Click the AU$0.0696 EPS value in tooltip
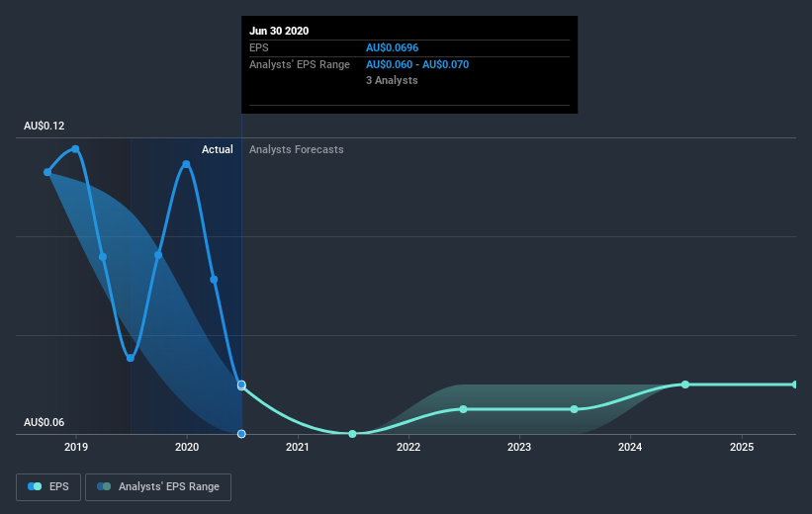 (392, 47)
